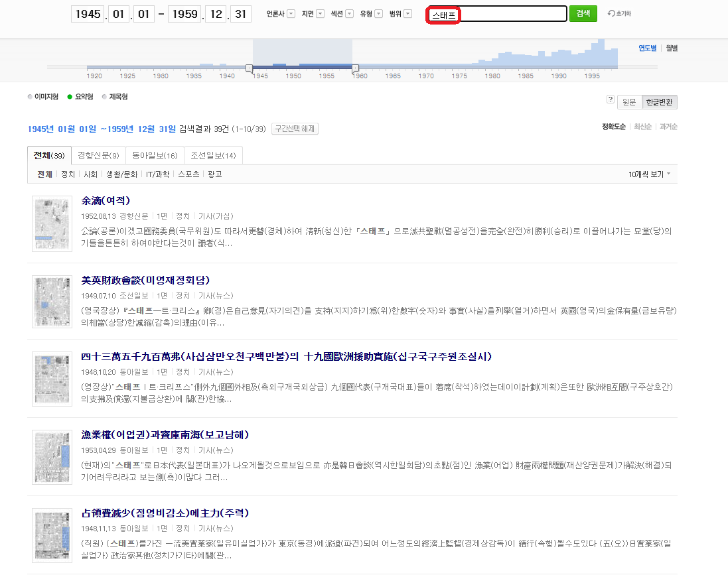The height and width of the screenshot is (579, 728).
Task: Filter by 스포츠 category
Action: tap(188, 174)
